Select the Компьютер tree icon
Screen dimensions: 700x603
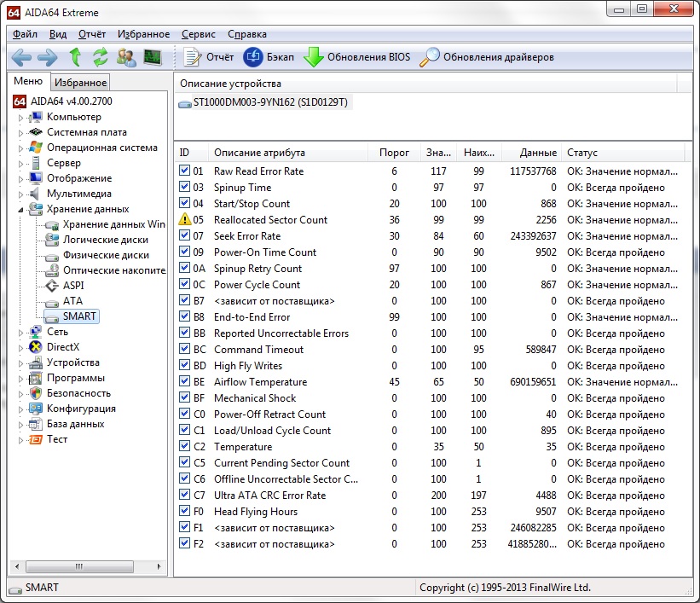pos(35,117)
